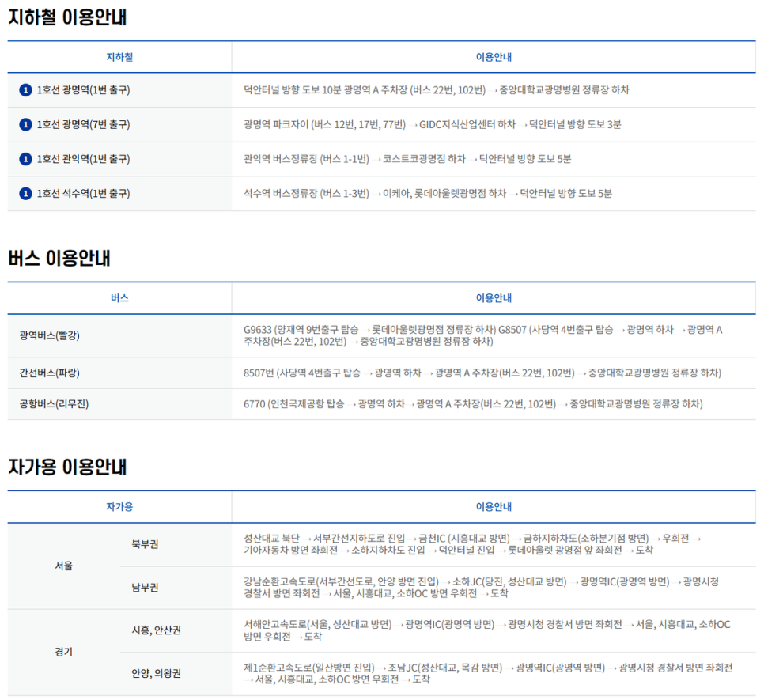Click directions starting 제1순환고속도로
Screen dimensions: 764x700
[488, 673]
